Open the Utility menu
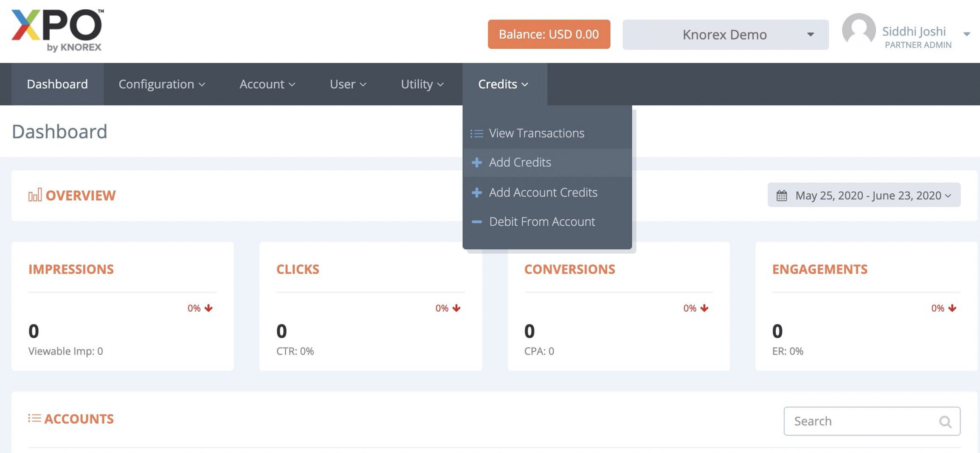The image size is (980, 453). tap(422, 84)
